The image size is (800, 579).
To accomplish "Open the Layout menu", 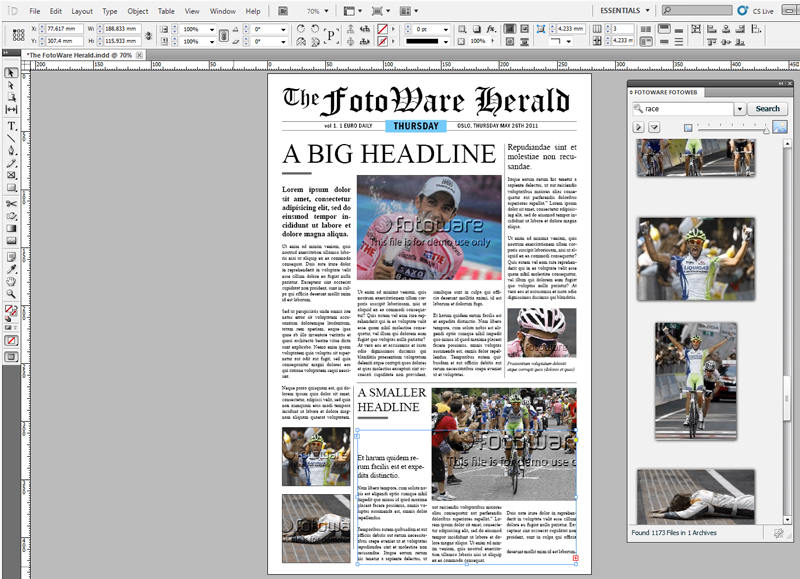I will tap(82, 11).
